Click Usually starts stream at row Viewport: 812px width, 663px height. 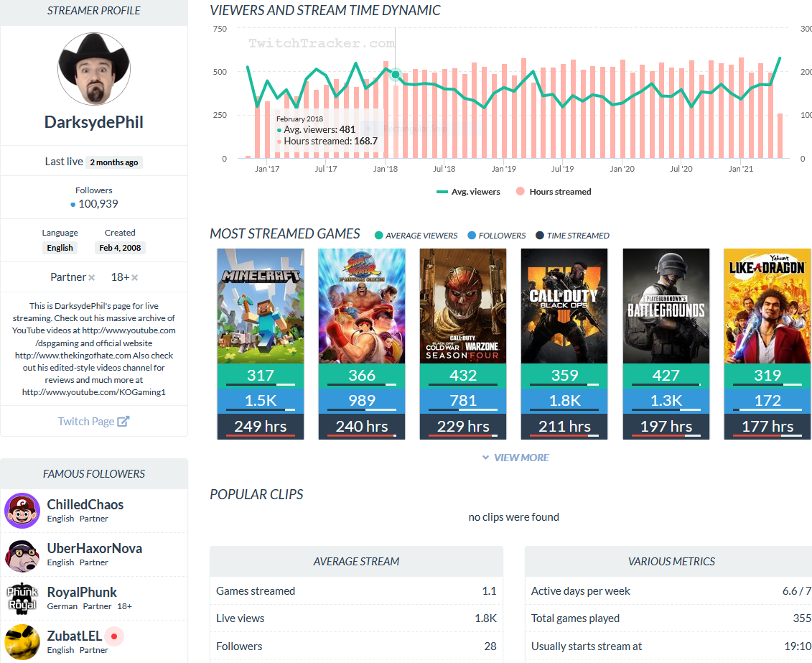[668, 646]
